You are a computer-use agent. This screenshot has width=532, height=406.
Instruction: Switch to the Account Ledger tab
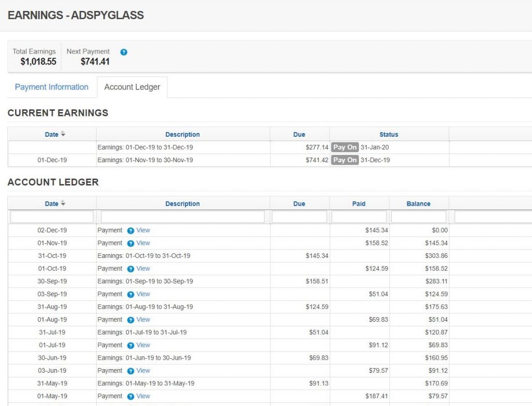click(x=132, y=87)
